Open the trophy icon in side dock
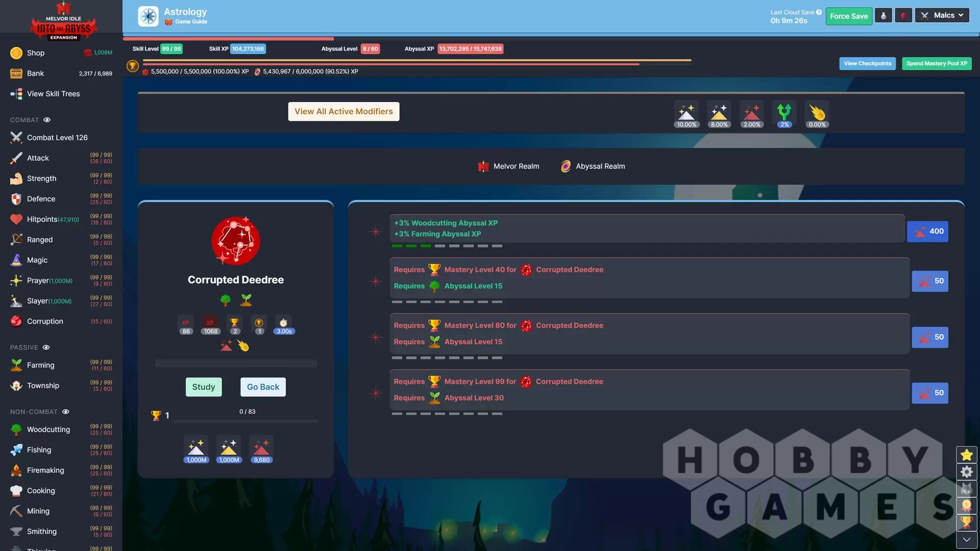The height and width of the screenshot is (551, 980). pyautogui.click(x=966, y=523)
